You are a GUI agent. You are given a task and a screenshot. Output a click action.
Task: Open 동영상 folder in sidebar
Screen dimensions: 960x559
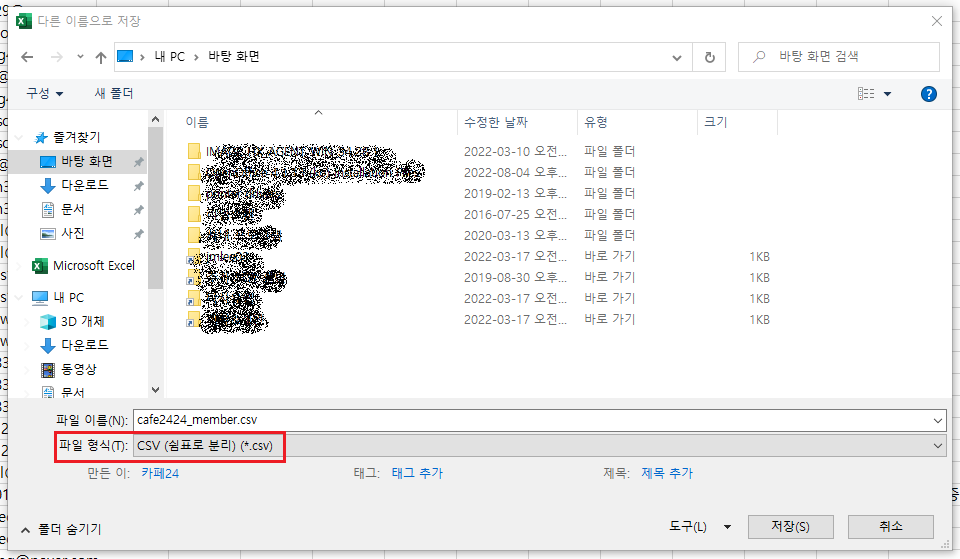coord(78,369)
